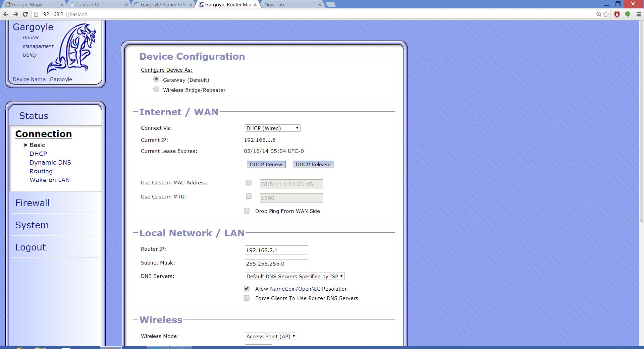Select Wireless Bridge/Repeater radio button
Image resolution: width=644 pixels, height=349 pixels.
[156, 89]
